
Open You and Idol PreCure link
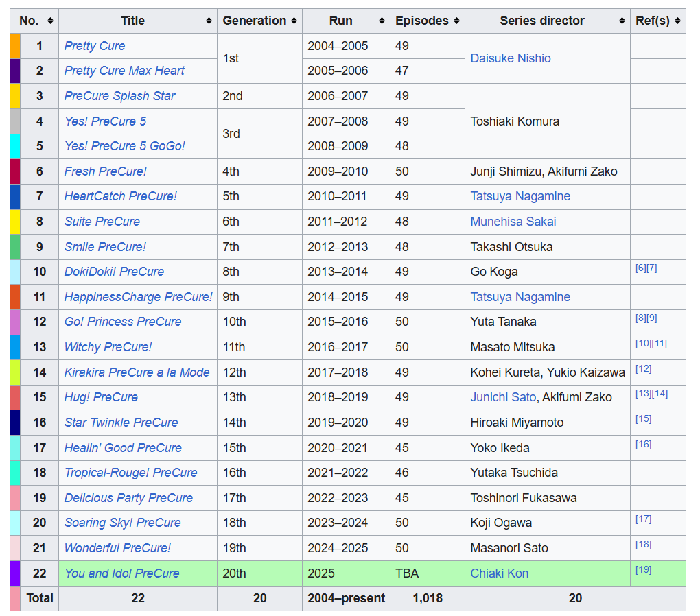click(122, 573)
